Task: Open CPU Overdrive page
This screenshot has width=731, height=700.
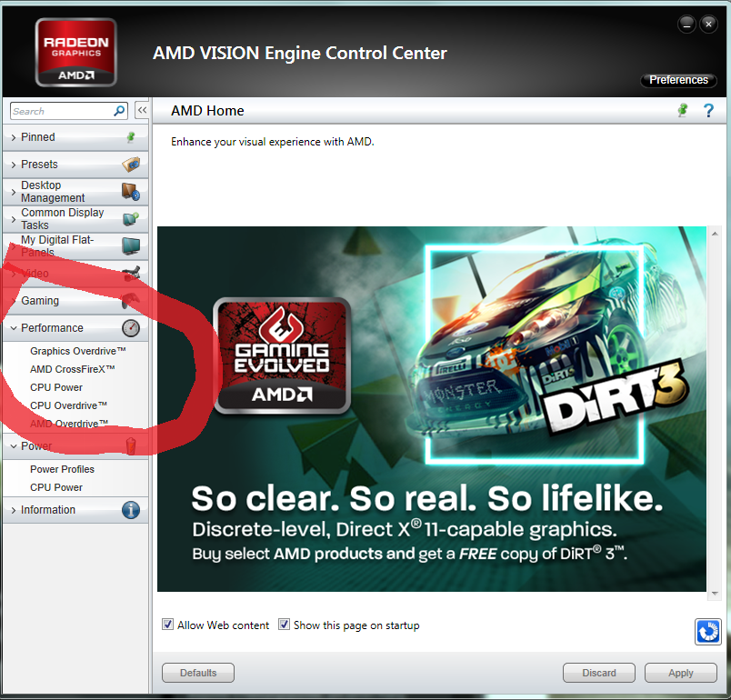Action: click(x=68, y=405)
